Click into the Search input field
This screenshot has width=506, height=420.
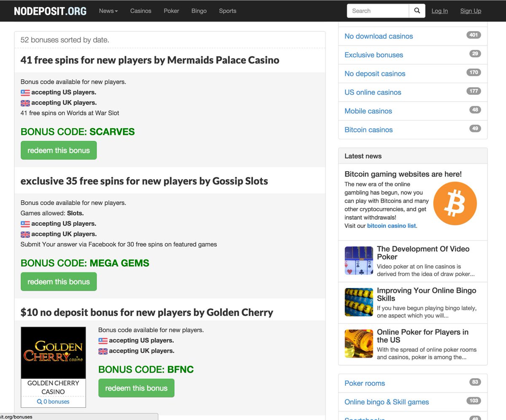tap(378, 11)
